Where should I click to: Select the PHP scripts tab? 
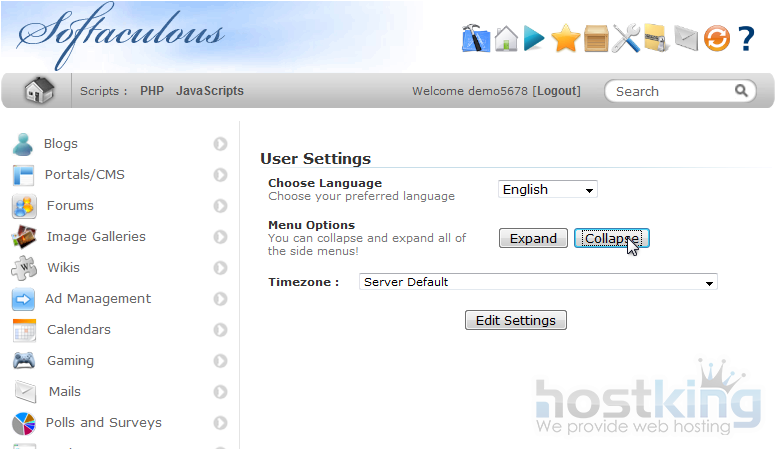(152, 91)
